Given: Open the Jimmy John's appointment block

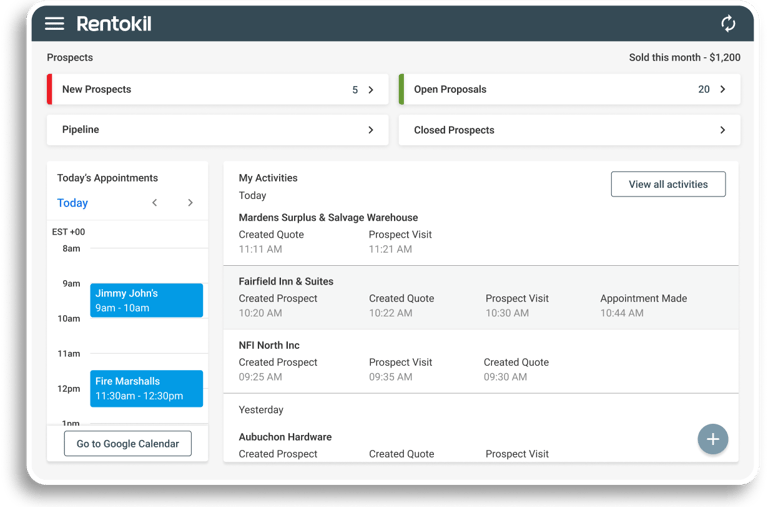Looking at the screenshot, I should coord(146,300).
